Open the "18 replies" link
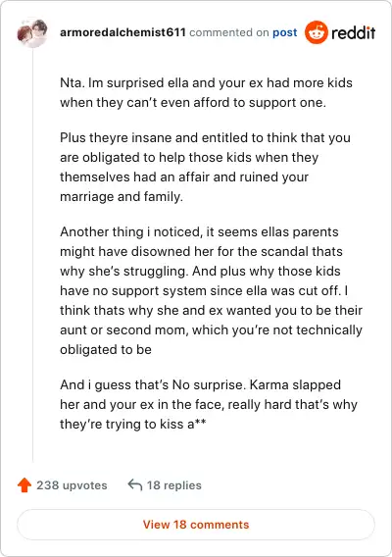 tap(174, 485)
